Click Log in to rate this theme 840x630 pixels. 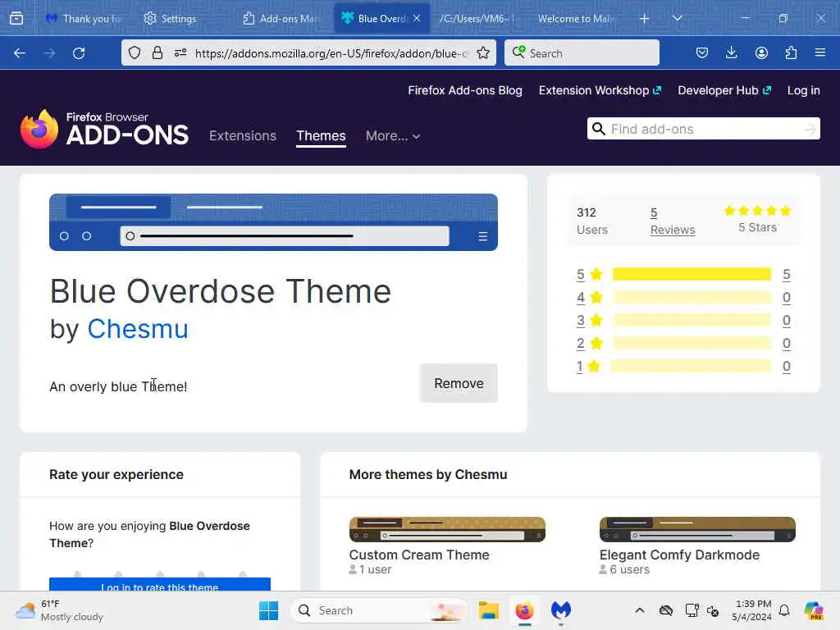(x=160, y=585)
